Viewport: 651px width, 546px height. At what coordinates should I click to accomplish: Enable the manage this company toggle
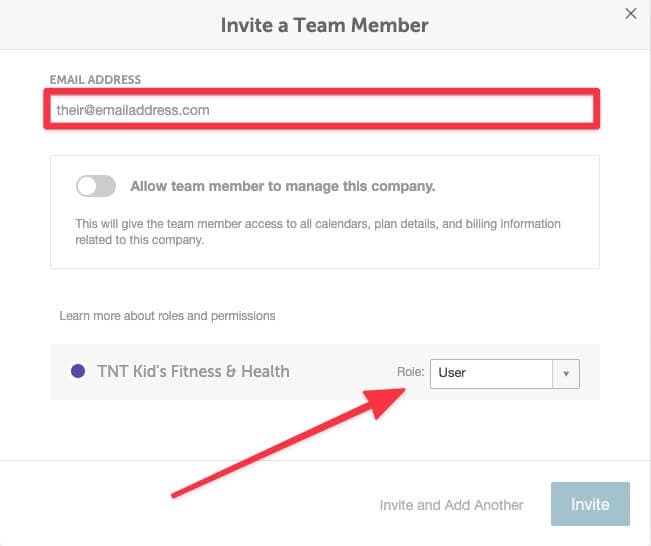tap(96, 186)
